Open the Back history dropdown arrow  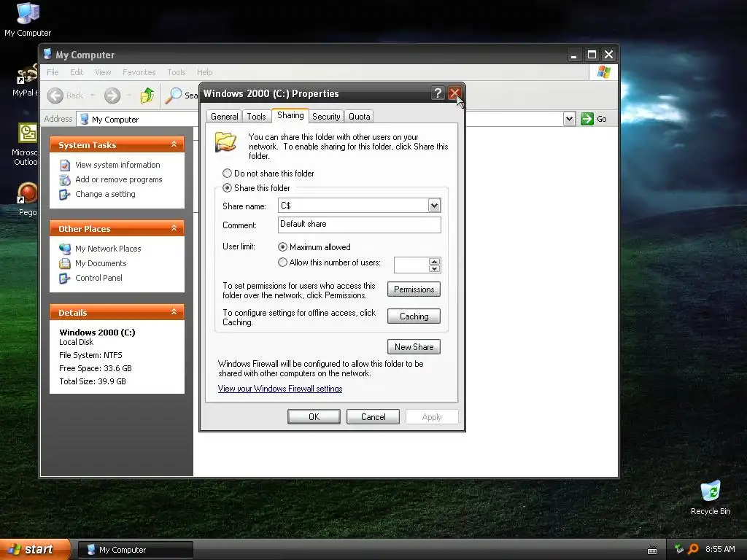93,96
